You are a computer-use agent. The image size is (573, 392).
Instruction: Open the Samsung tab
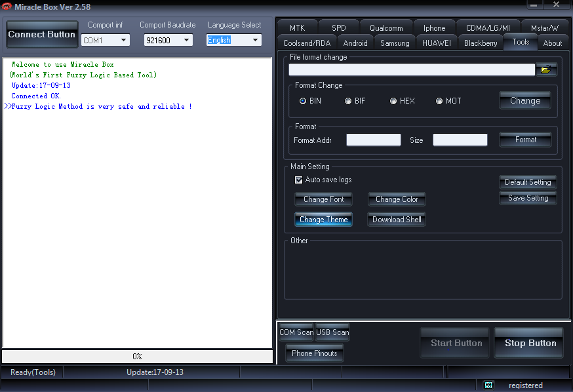[395, 43]
